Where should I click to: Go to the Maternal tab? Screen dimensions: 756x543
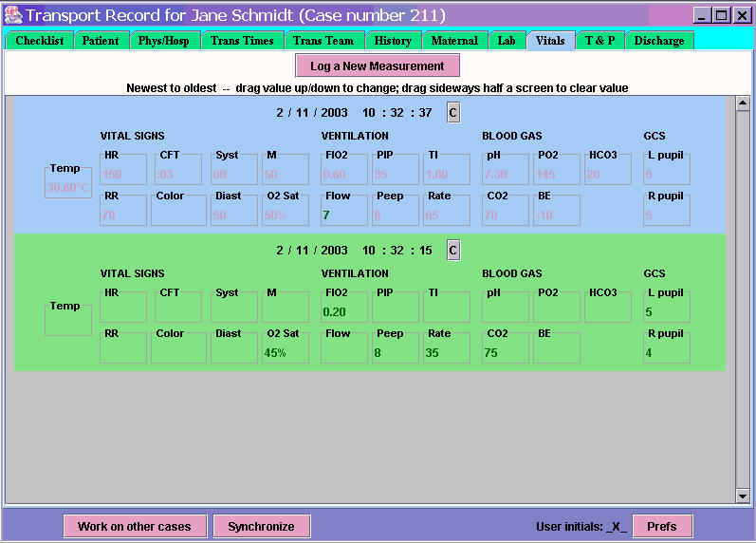(454, 41)
